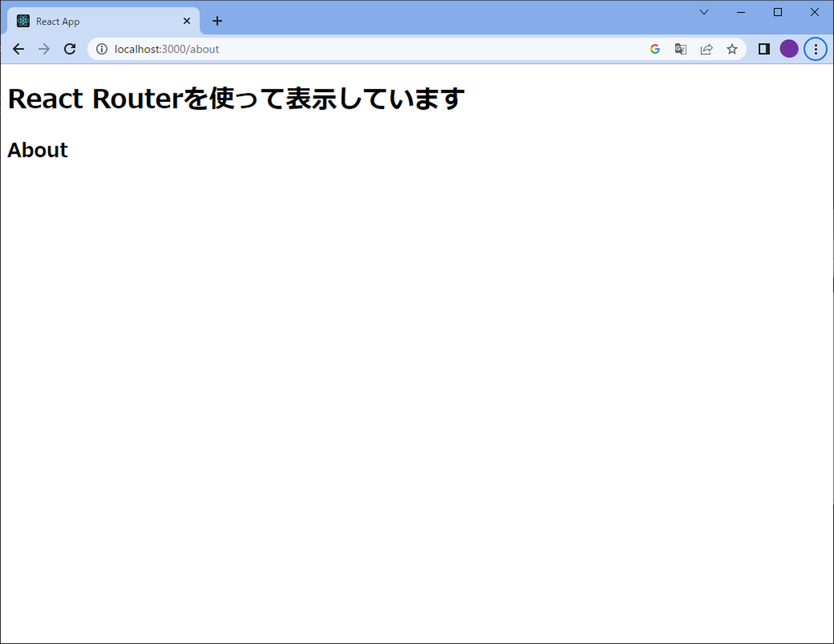Click the forward navigation arrow

44,49
